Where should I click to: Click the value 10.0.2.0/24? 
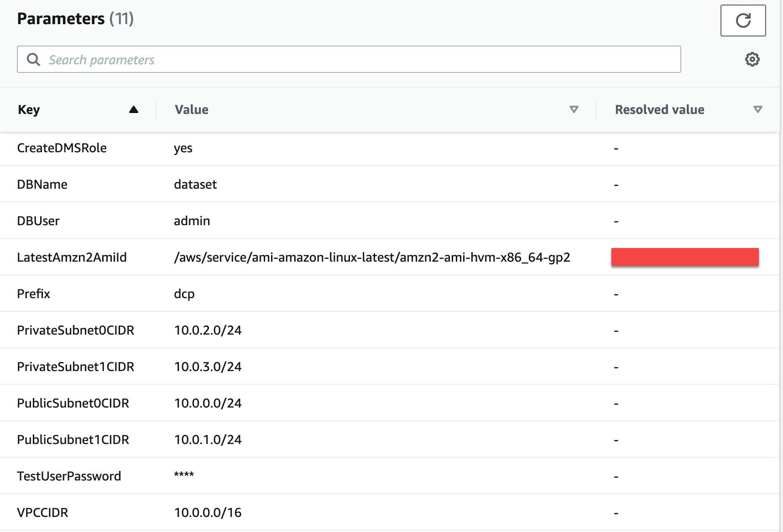208,330
